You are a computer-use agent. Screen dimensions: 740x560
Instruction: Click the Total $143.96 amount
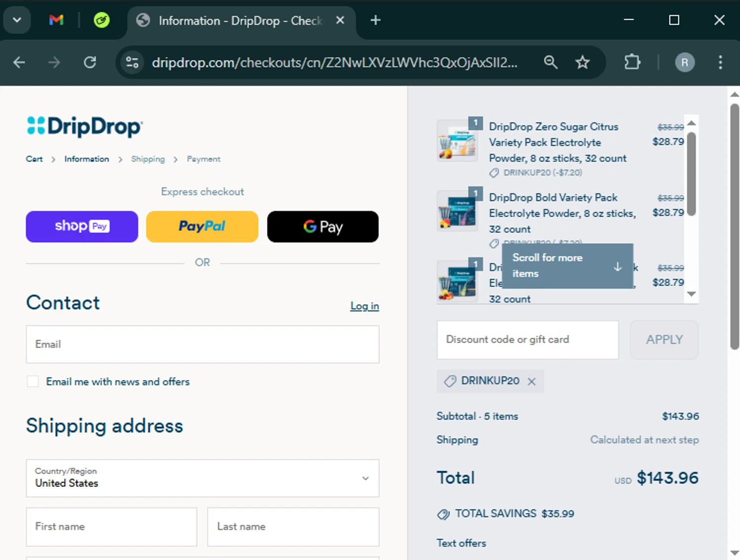667,478
